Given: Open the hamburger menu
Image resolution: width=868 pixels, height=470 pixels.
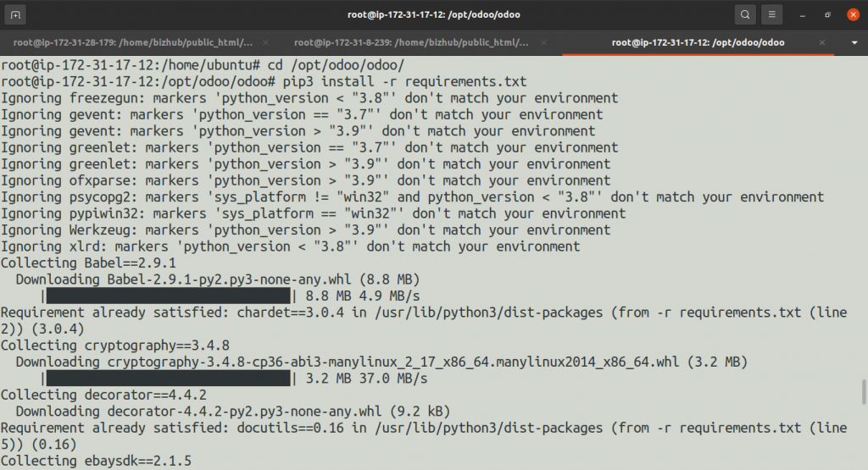Looking at the screenshot, I should point(771,15).
